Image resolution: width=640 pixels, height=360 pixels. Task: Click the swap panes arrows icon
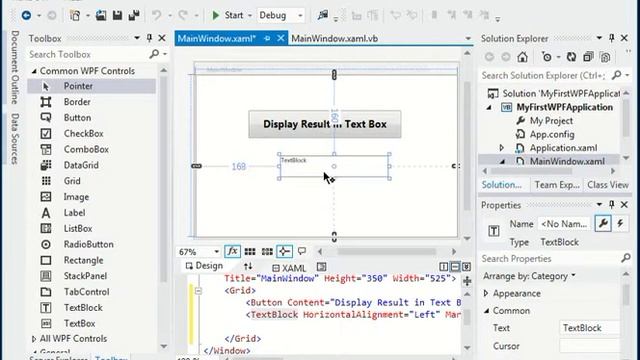click(x=248, y=267)
